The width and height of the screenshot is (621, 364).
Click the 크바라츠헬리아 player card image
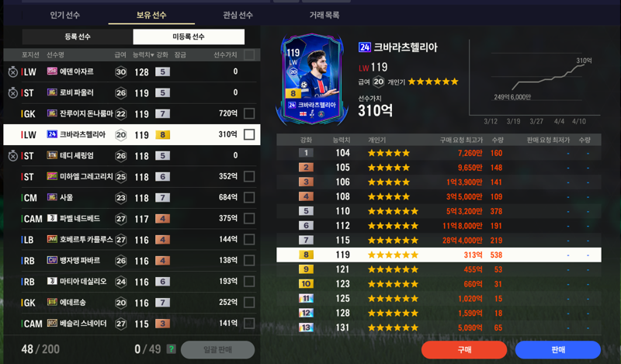pos(312,79)
